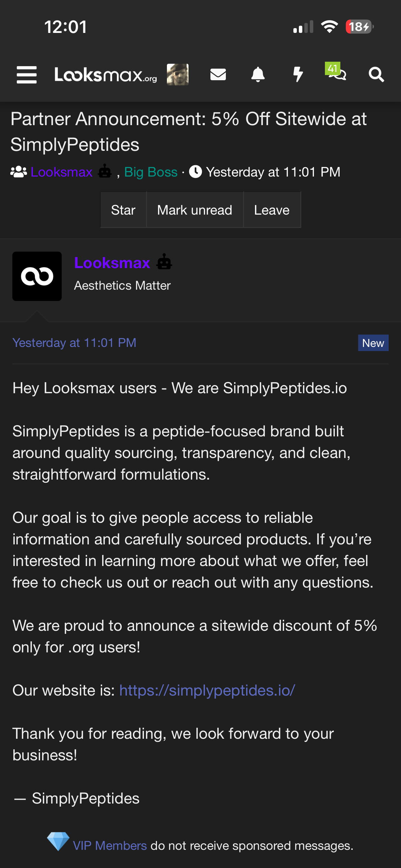Open the post timestamp permalink

[74, 343]
